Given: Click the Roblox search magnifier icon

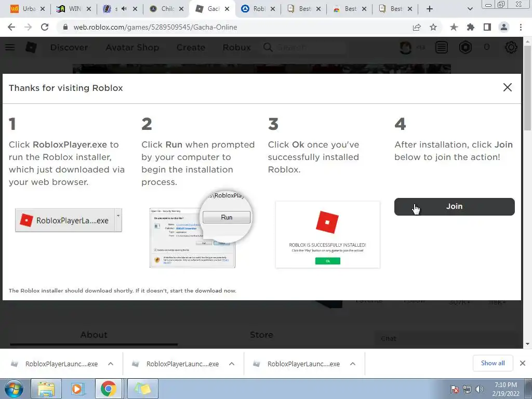Looking at the screenshot, I should point(268,47).
